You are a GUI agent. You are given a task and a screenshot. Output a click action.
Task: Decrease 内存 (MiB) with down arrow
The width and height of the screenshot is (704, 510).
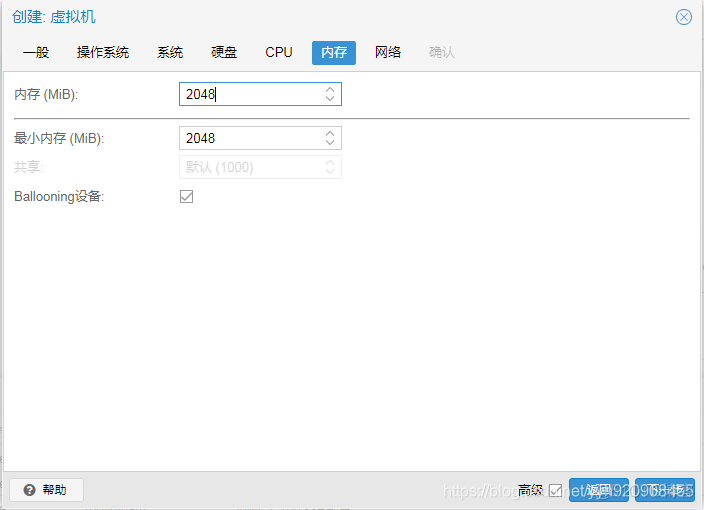click(x=330, y=99)
